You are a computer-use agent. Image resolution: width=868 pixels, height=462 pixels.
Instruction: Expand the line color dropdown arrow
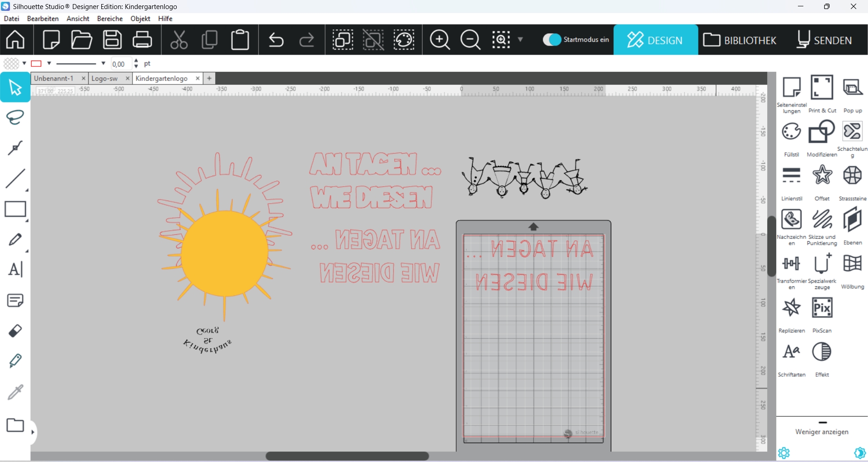pyautogui.click(x=49, y=63)
